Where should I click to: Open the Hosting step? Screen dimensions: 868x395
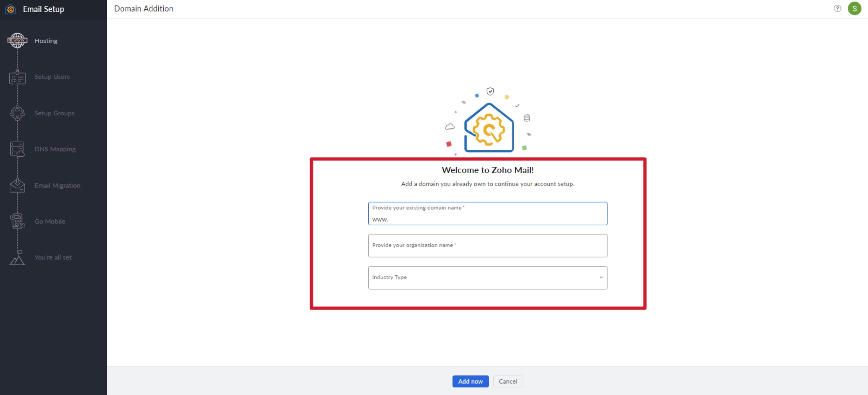46,41
